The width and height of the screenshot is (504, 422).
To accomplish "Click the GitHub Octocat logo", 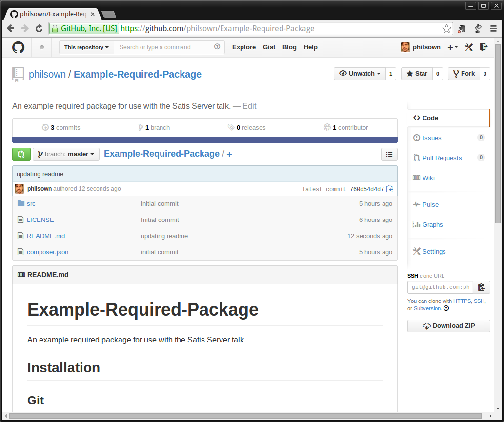I will click(19, 47).
